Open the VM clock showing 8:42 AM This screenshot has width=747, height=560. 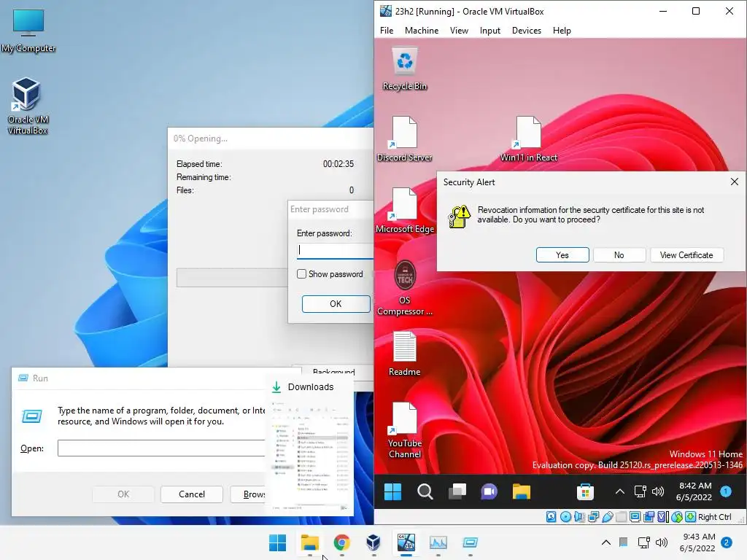(694, 491)
